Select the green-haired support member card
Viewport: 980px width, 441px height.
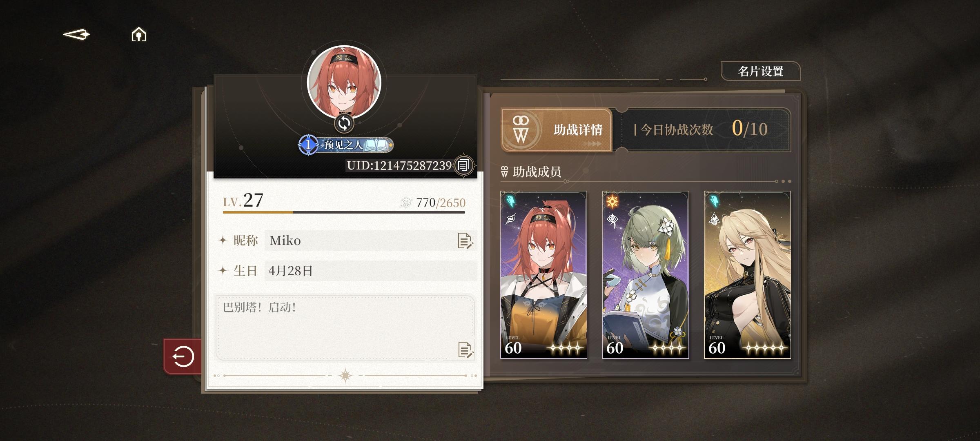point(646,275)
